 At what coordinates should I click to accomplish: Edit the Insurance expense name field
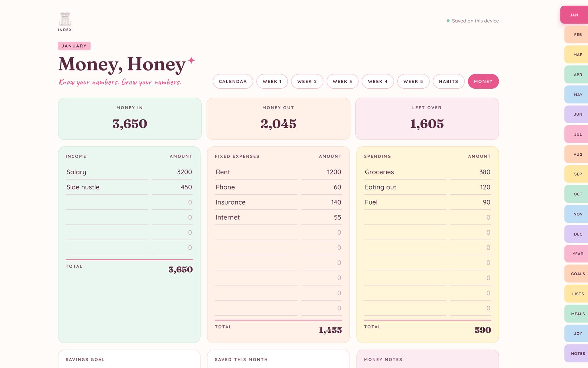tap(256, 202)
